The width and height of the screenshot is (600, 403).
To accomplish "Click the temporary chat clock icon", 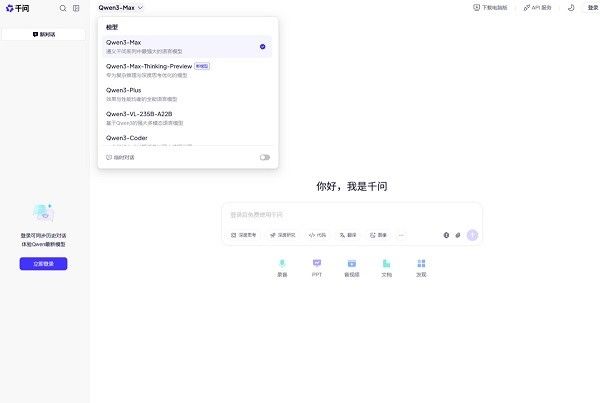I will tap(109, 157).
